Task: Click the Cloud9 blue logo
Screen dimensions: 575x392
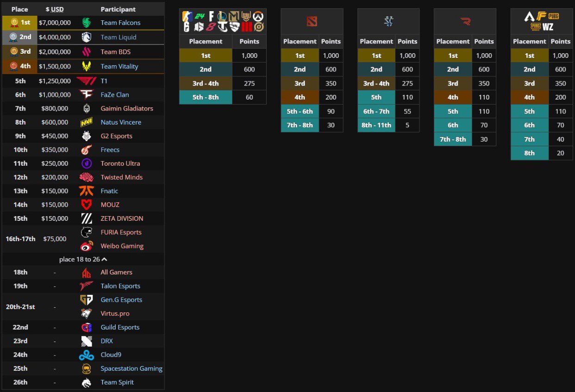Action: click(x=87, y=355)
